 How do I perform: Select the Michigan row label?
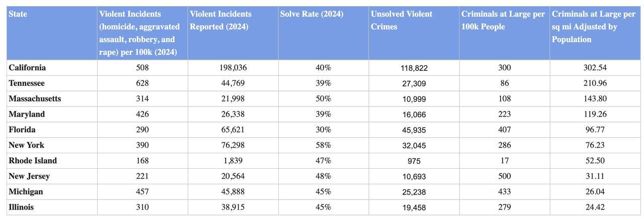[x=26, y=192]
